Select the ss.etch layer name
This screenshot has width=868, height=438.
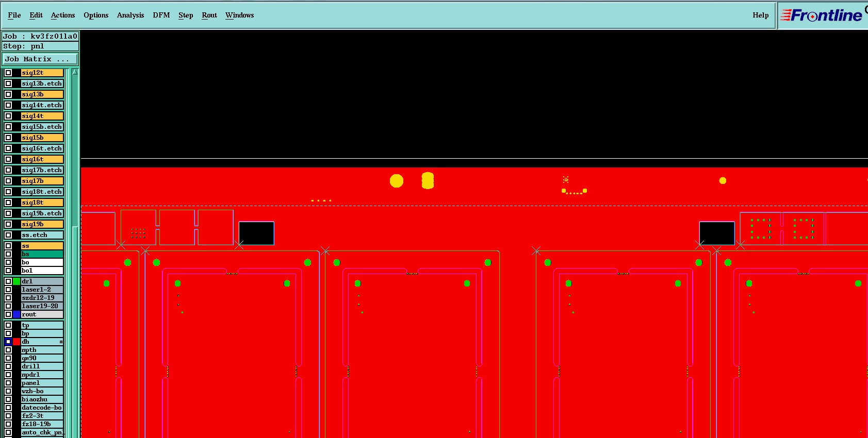coord(42,235)
